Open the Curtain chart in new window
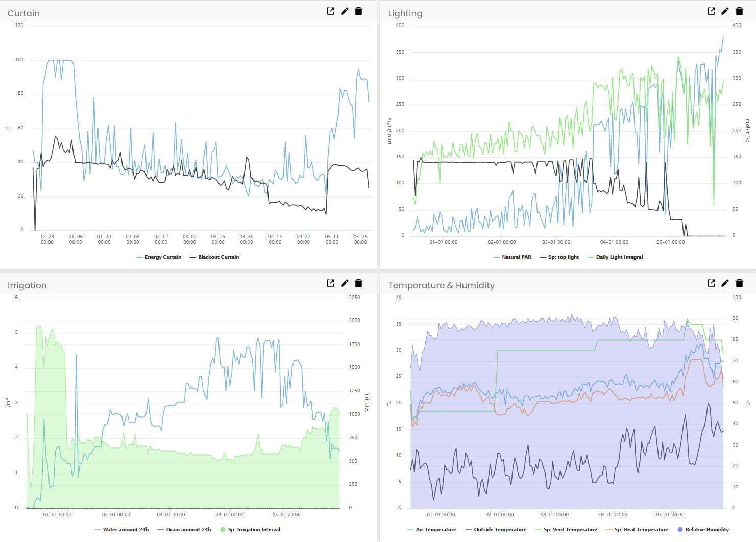756x542 pixels. (x=330, y=11)
